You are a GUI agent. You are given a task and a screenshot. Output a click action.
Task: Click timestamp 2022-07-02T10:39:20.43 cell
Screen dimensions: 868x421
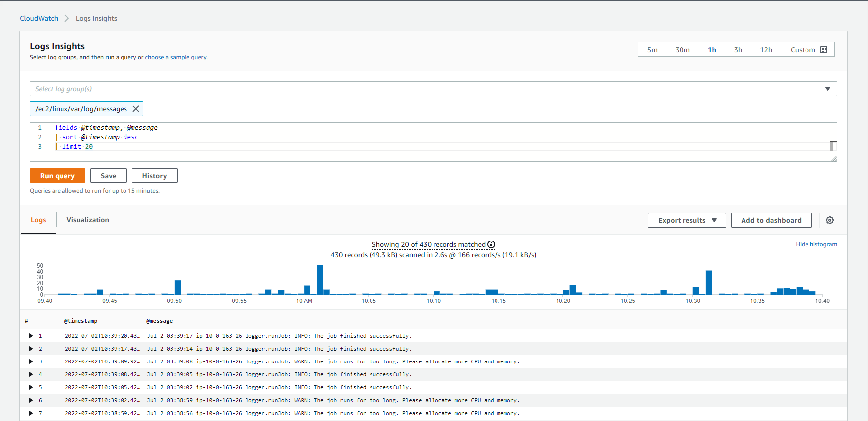click(103, 336)
